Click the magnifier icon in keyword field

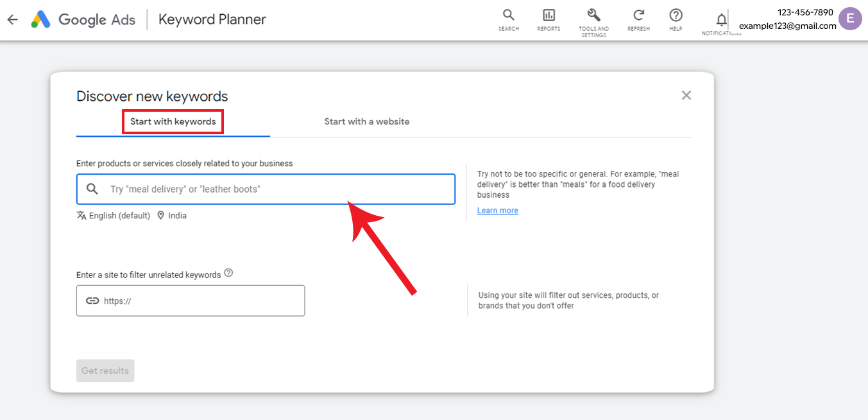(92, 189)
